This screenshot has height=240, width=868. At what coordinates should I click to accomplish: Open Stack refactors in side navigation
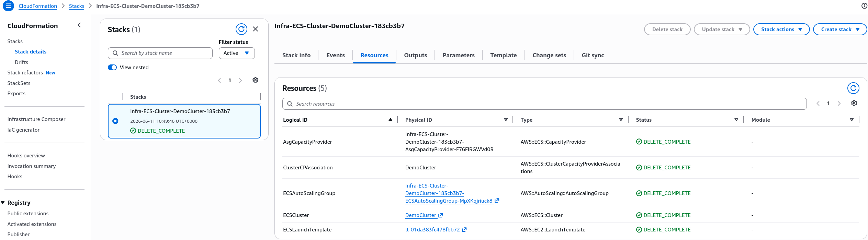[25, 73]
